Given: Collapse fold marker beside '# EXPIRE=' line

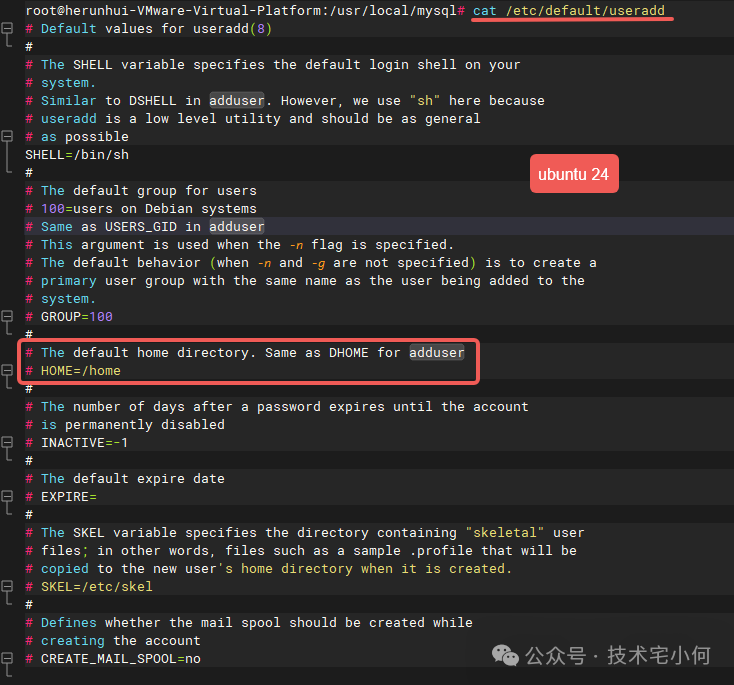Looking at the screenshot, I should point(7,496).
